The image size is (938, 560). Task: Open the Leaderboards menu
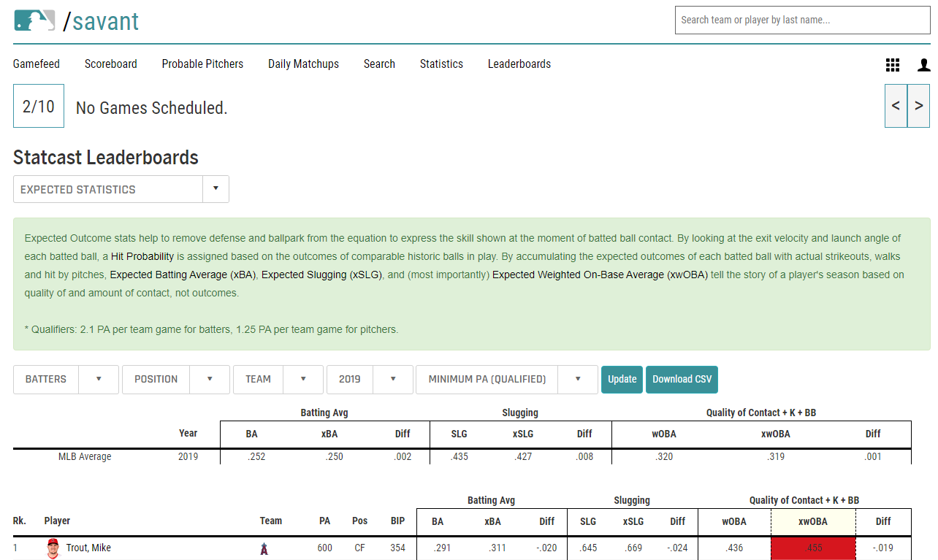coord(519,64)
